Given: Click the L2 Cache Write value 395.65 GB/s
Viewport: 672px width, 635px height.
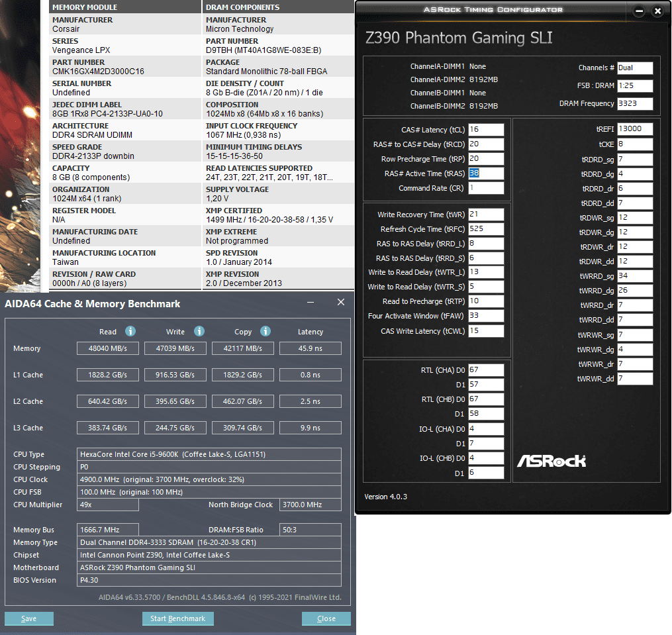Looking at the screenshot, I should pyautogui.click(x=175, y=401).
